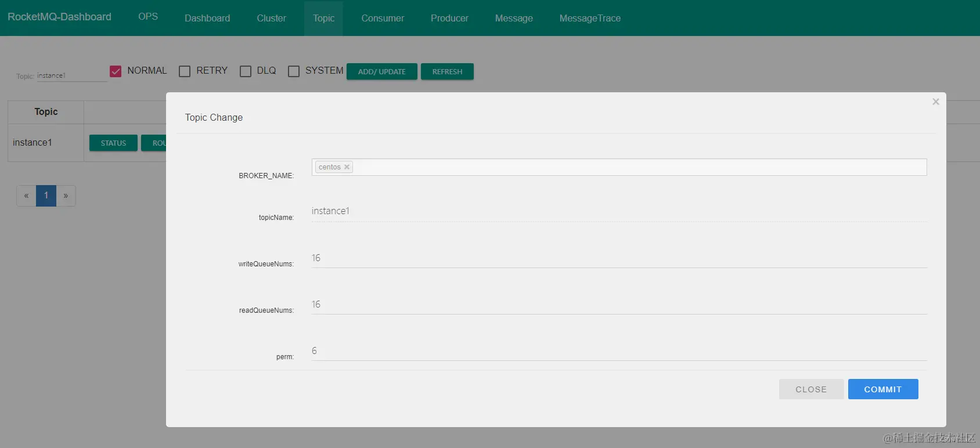Open the Producer tab

(449, 18)
